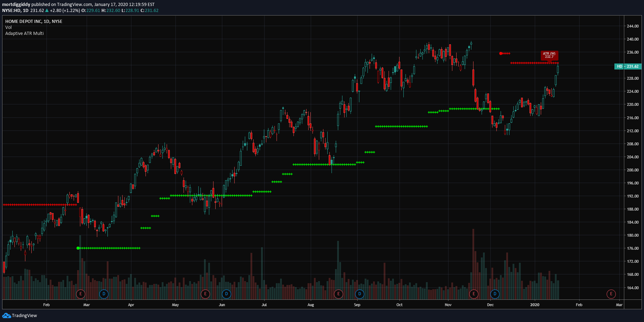Click the 212.00 price axis label
The height and width of the screenshot is (322, 644).
633,131
